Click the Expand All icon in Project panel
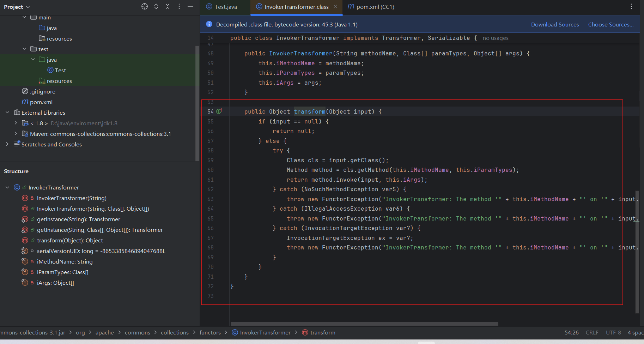Screen dimensions: 644x344 click(156, 6)
